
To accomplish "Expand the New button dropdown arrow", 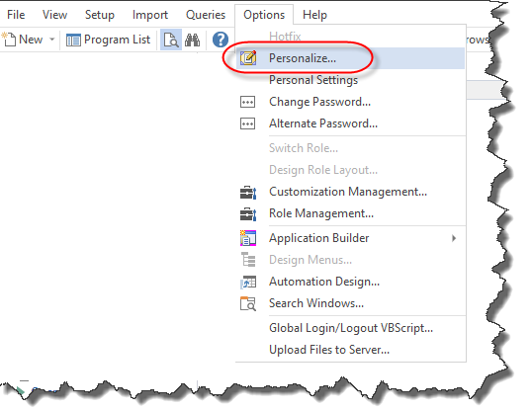I will point(51,40).
